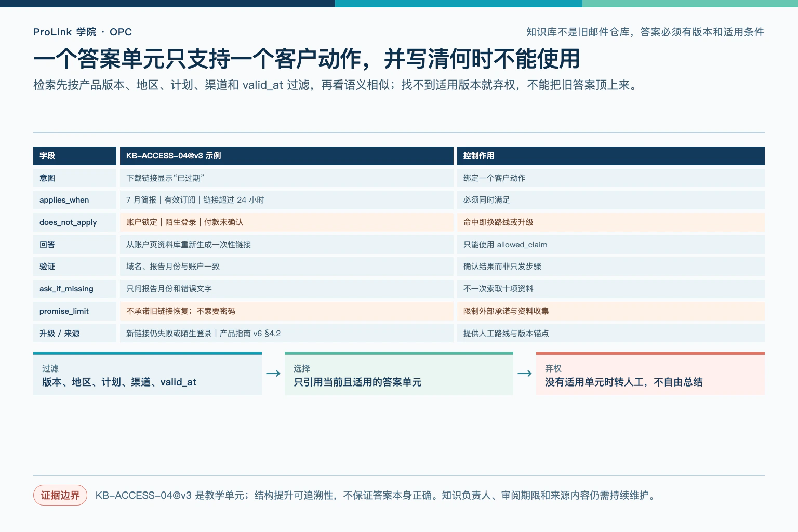Image resolution: width=798 pixels, height=532 pixels.
Task: Select the 'ask_if_missing' field cell
Action: coord(75,289)
